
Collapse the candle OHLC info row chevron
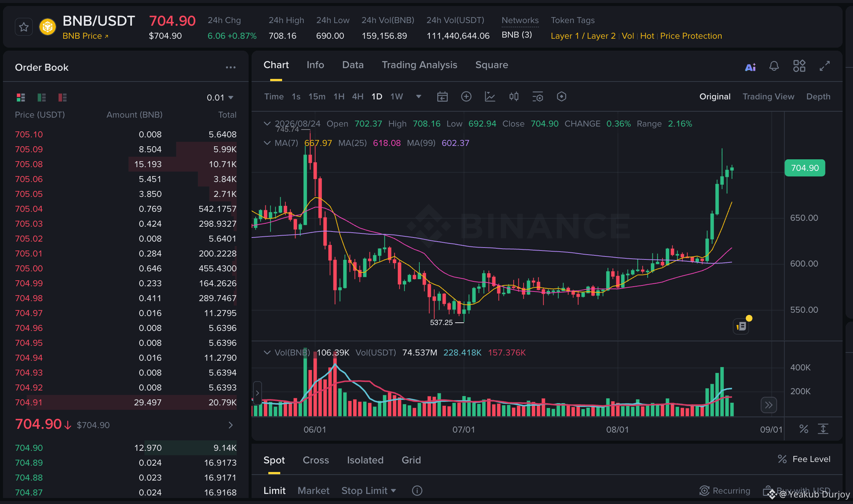tap(267, 124)
